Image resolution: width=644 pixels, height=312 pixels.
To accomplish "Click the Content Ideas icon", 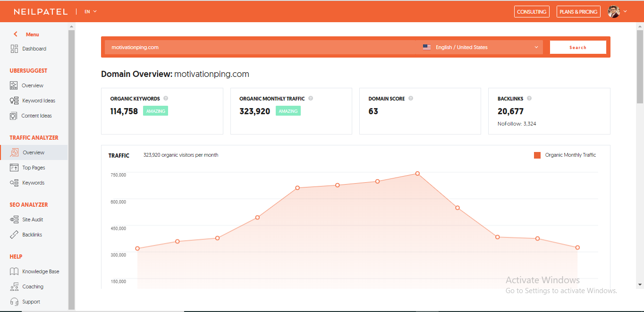I will (x=14, y=116).
